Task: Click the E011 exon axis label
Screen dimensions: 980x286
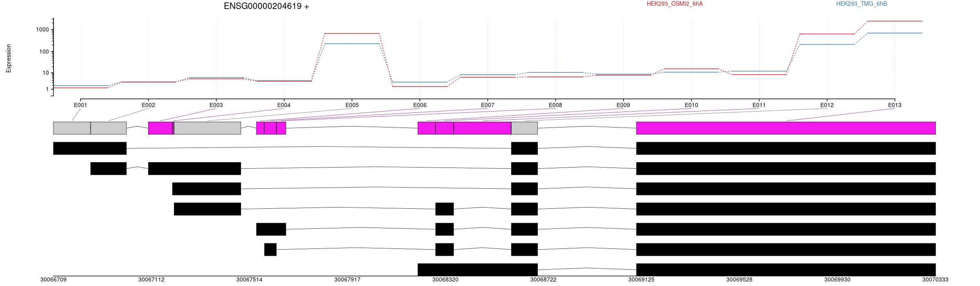Action: click(x=759, y=105)
